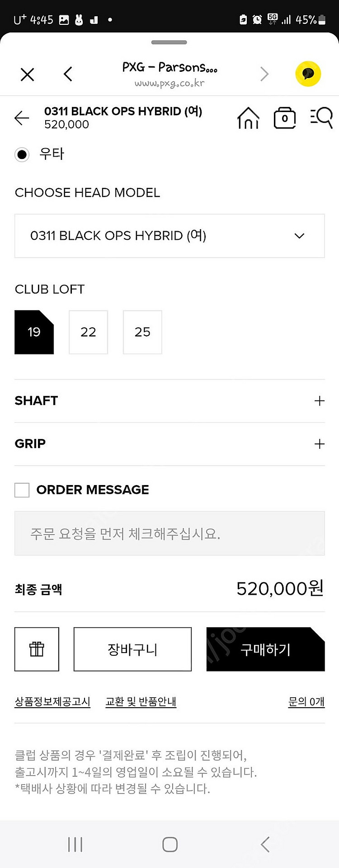Open the home icon in product header
Viewport: 339px width, 868px height.
(248, 118)
